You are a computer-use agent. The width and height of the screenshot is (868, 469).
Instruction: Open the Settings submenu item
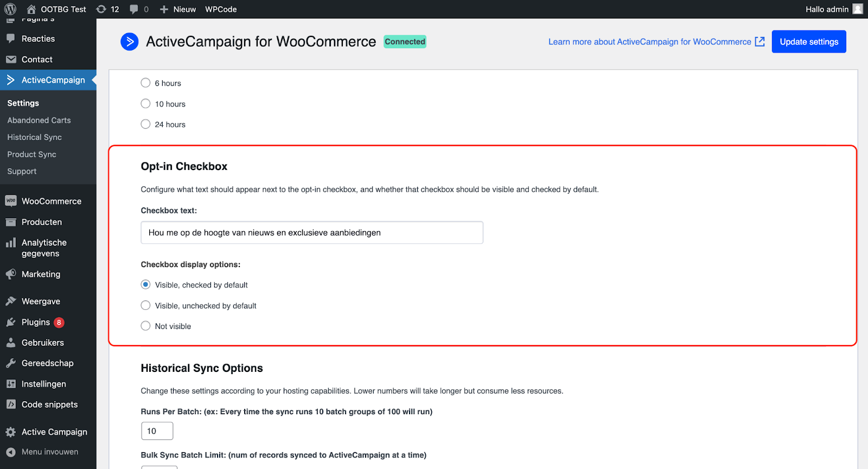[x=23, y=103]
